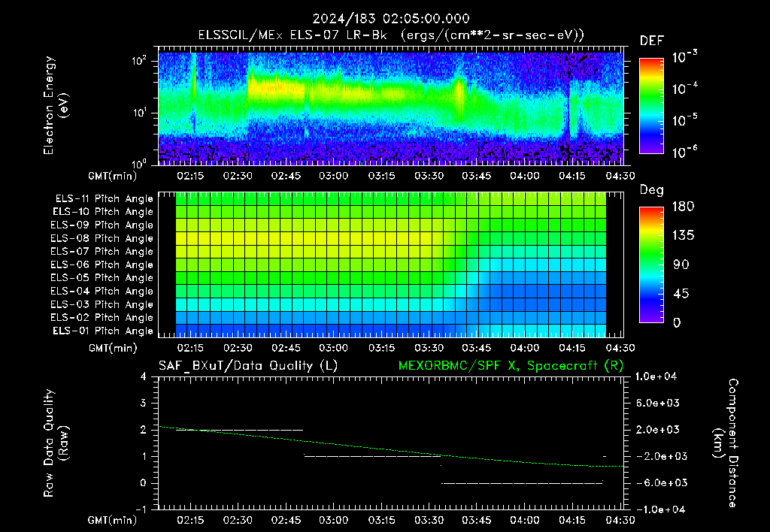Select the ELS-02 Pitch Angle row label
770x532 pixels.
click(102, 318)
